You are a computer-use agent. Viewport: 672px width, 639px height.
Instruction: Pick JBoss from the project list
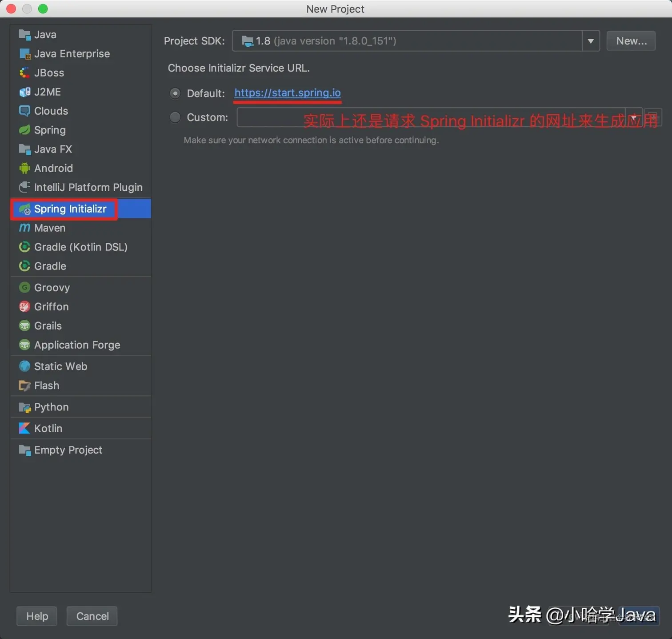[49, 73]
